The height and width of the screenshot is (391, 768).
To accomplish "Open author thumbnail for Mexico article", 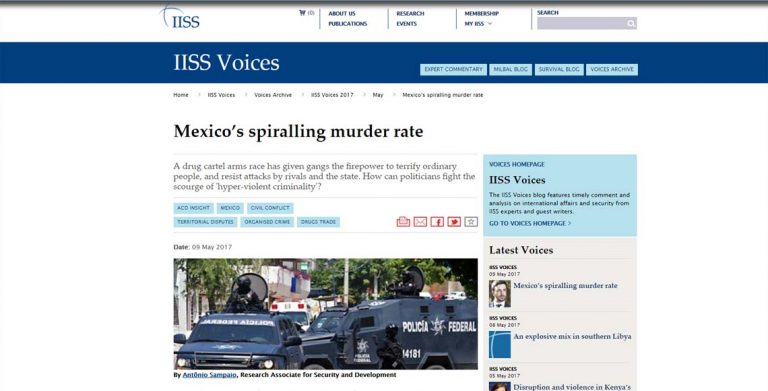I will click(x=500, y=293).
